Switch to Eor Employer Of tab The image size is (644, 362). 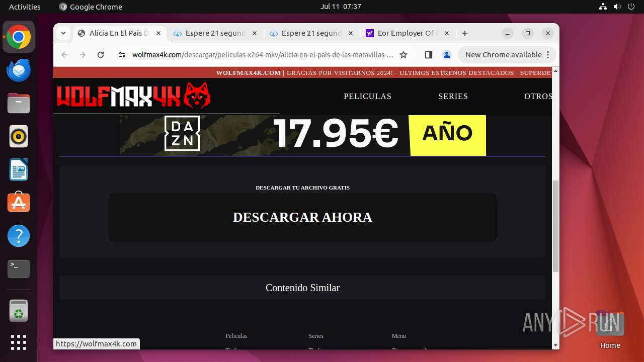(407, 33)
